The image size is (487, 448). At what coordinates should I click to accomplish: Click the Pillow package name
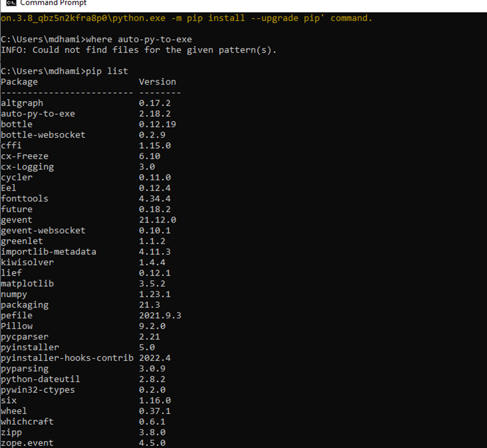[x=16, y=326]
